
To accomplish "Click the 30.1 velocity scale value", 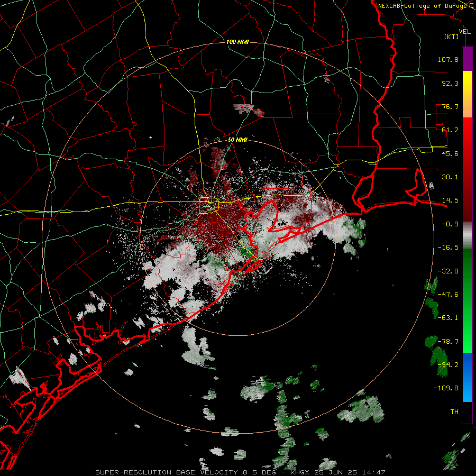I will [450, 177].
